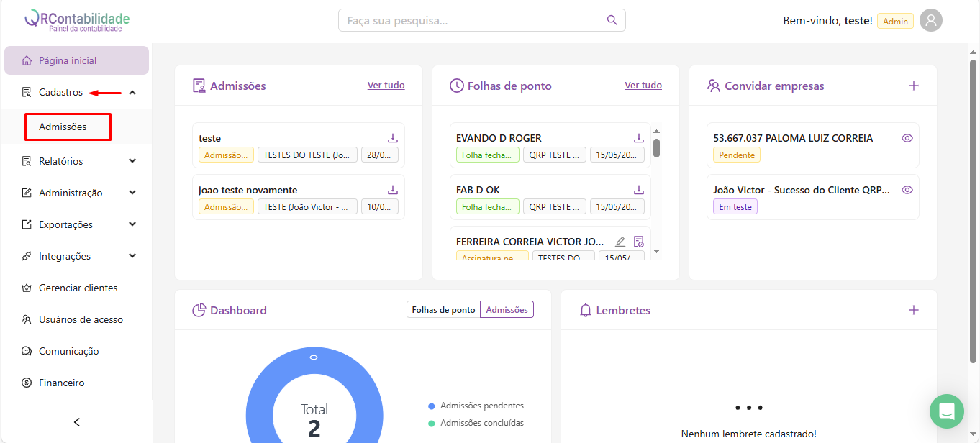Add a new reminder with plus icon
The height and width of the screenshot is (443, 980).
(x=914, y=310)
